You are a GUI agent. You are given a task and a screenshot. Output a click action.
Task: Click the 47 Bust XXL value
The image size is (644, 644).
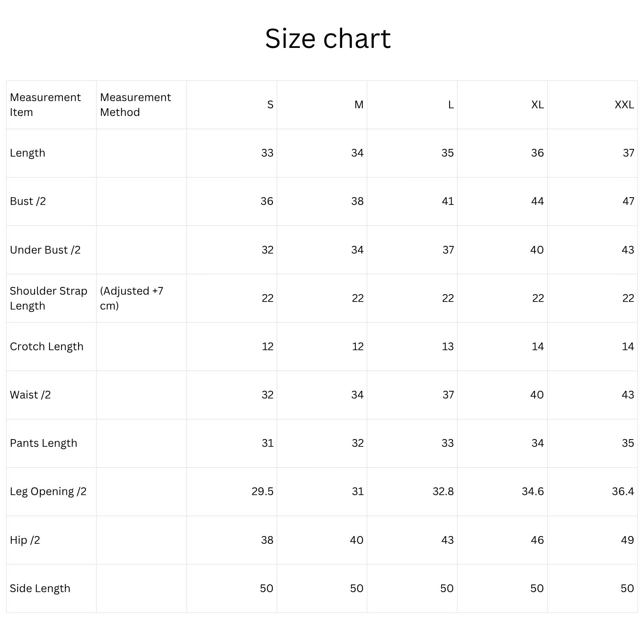pyautogui.click(x=628, y=201)
